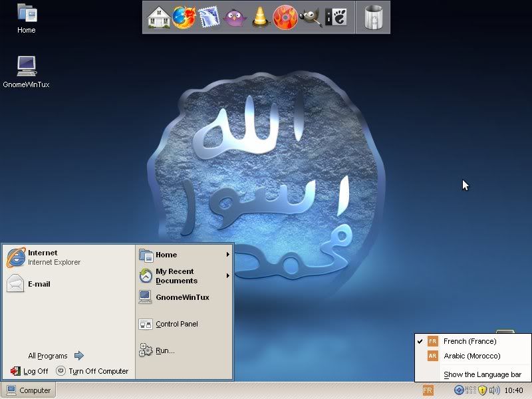
Task: Launch Firefox from the top dock
Action: pyautogui.click(x=184, y=17)
